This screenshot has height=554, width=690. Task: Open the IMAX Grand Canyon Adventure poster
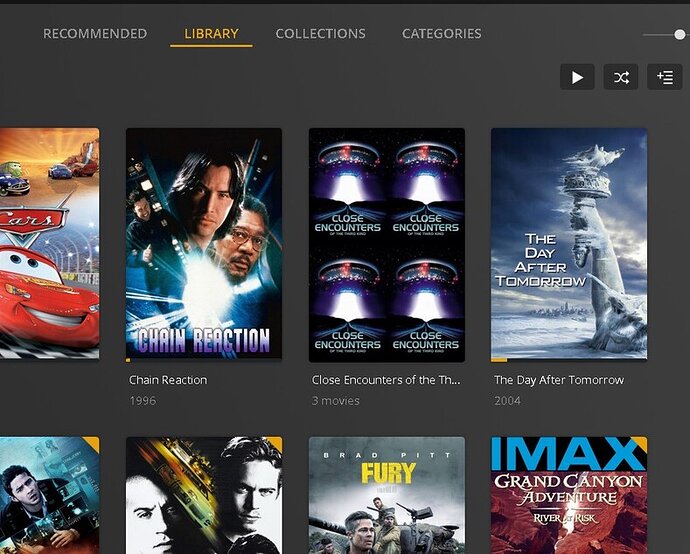(569, 495)
